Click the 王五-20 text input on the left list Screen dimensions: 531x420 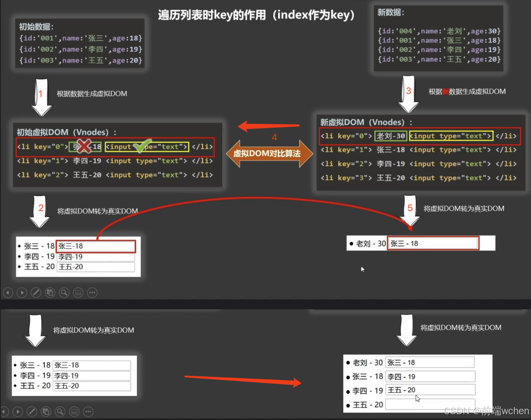[x=95, y=267]
